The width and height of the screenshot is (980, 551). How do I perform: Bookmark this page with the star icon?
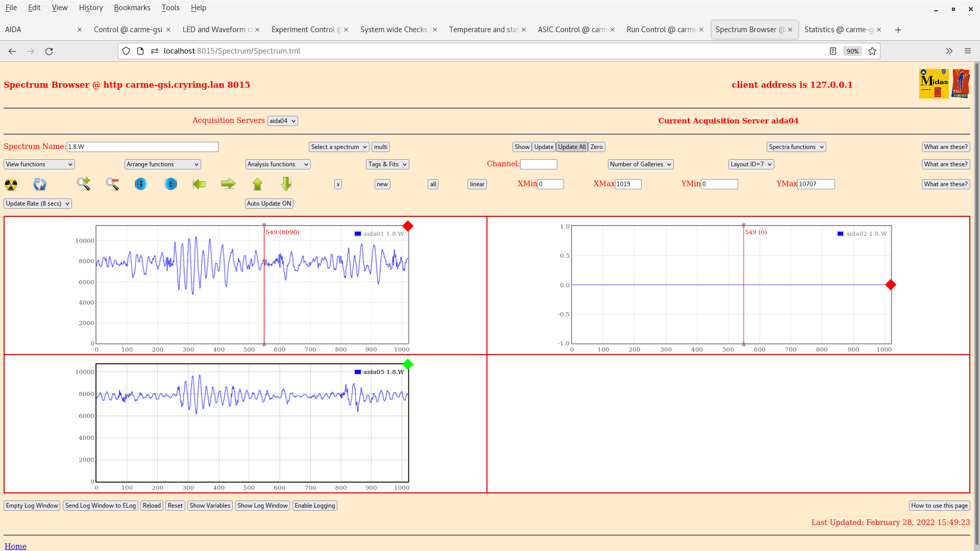tap(872, 51)
